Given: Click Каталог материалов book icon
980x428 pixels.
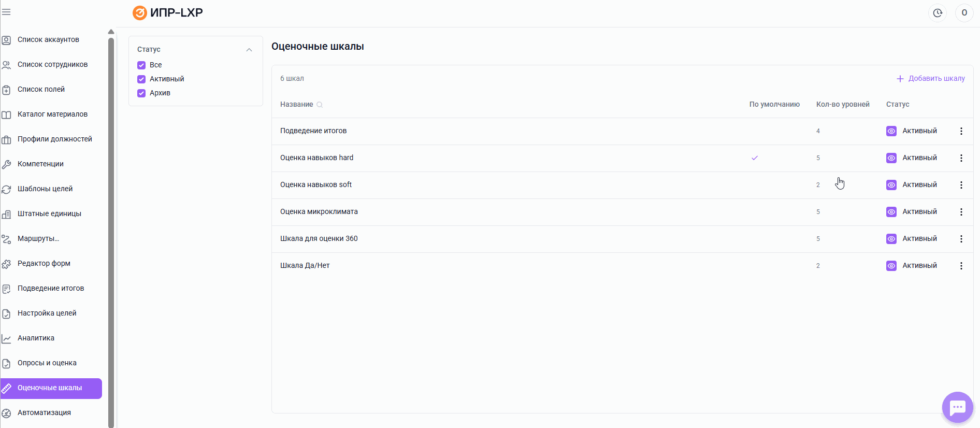Looking at the screenshot, I should coord(6,115).
